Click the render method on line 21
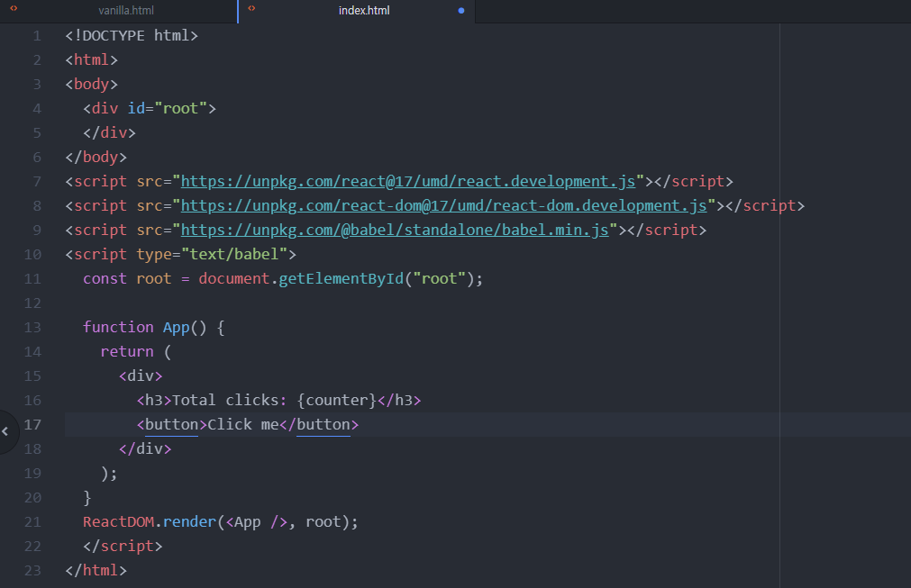The height and width of the screenshot is (588, 911). tap(189, 522)
